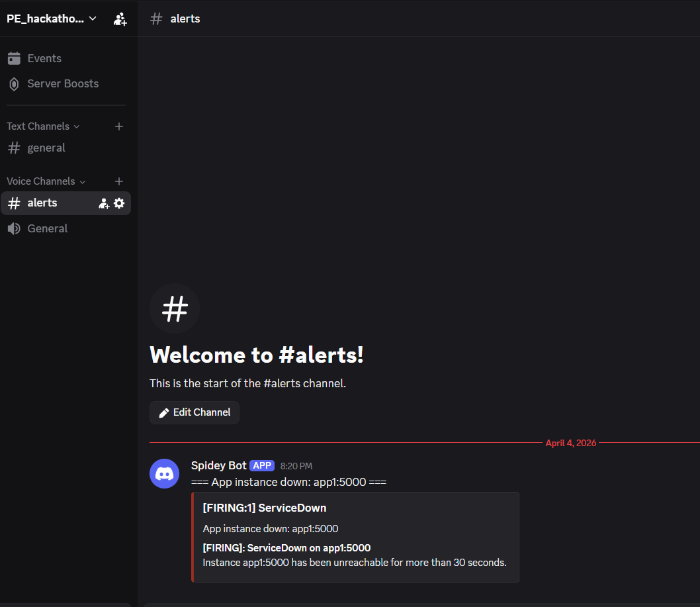Click the [FIRING:1] ServiceDown embed title
The image size is (700, 607).
click(x=265, y=508)
